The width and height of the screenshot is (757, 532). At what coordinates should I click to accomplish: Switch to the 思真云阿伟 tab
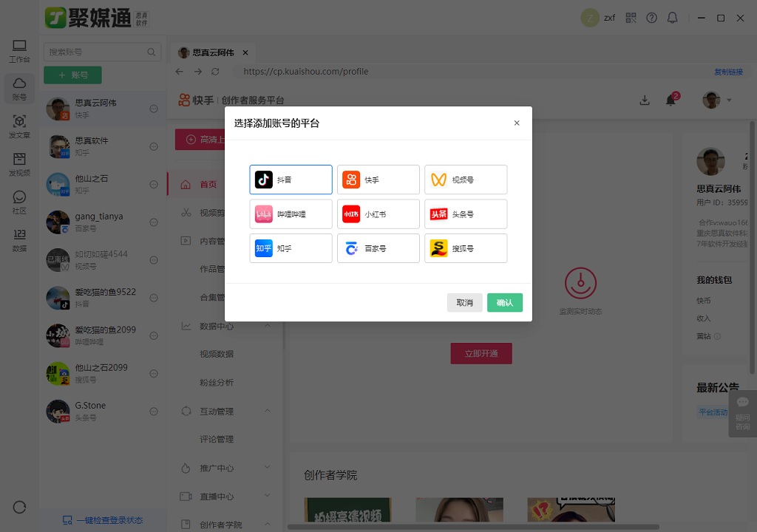pos(212,52)
